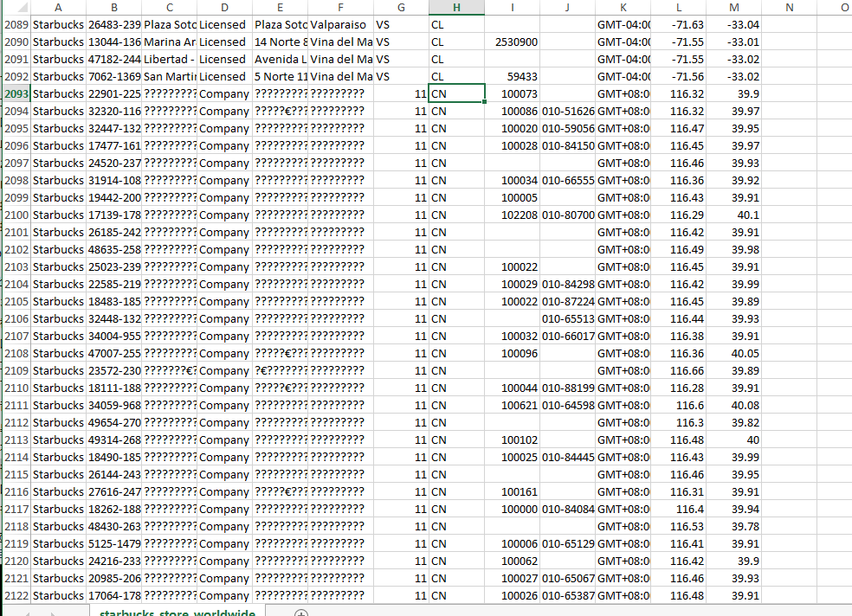Click cell '17064-178' in row 2122
Viewport: 852px width, 616px height.
pos(113,595)
